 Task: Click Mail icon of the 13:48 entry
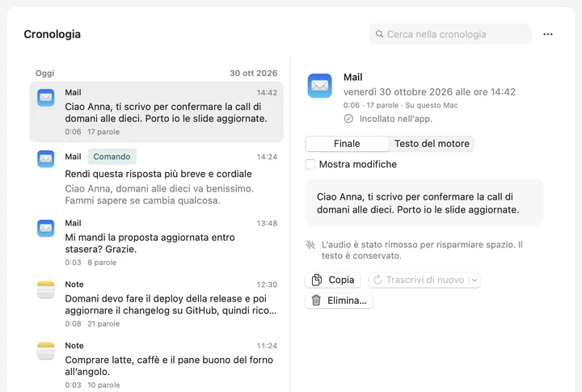[45, 228]
